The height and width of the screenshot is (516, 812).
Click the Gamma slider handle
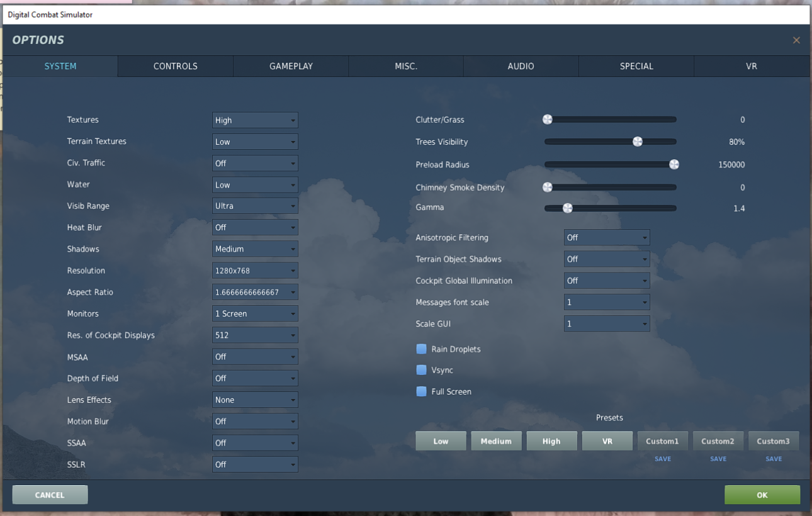tap(567, 208)
